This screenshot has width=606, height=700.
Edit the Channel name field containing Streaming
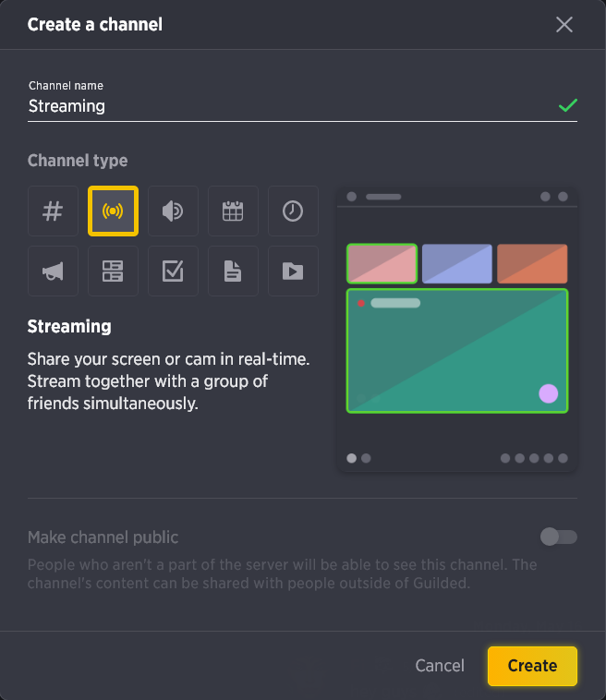302,106
